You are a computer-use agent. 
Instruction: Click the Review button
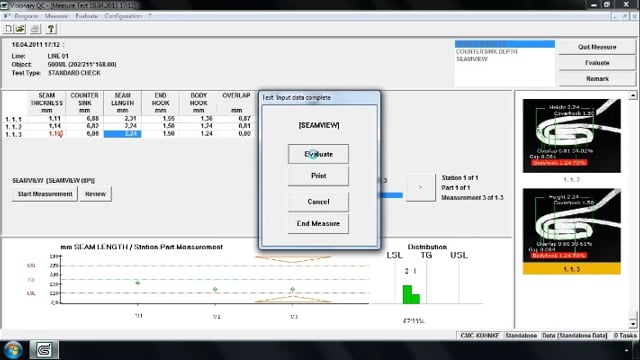[96, 194]
